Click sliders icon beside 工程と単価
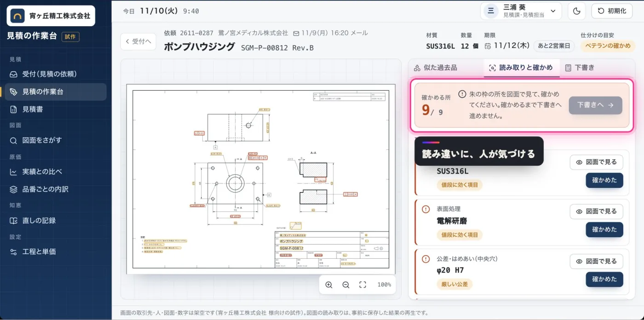644x320 pixels. click(13, 252)
